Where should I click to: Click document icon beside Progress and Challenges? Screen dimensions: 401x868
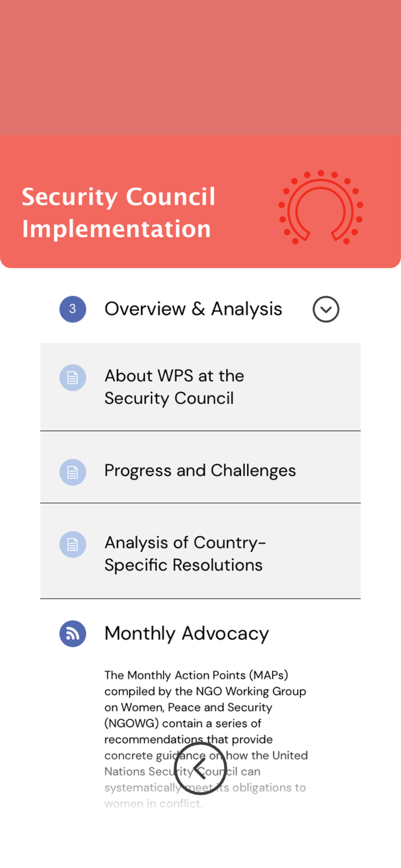(x=72, y=472)
